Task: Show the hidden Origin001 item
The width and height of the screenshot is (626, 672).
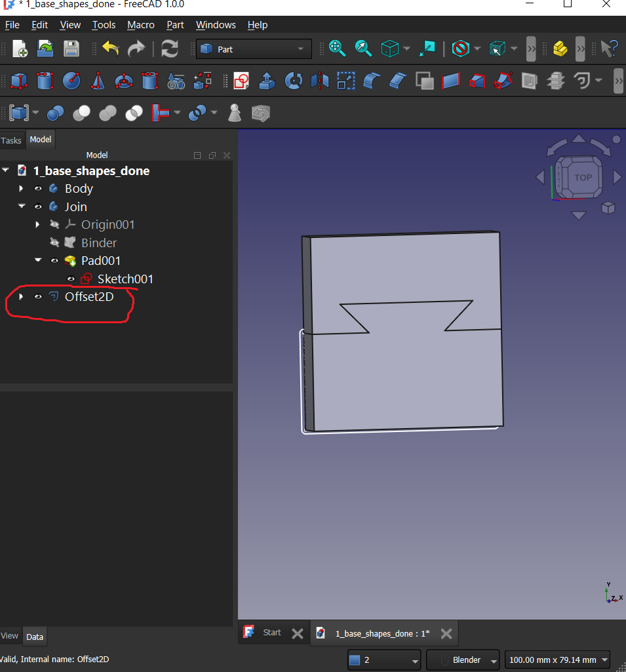Action: [x=54, y=224]
